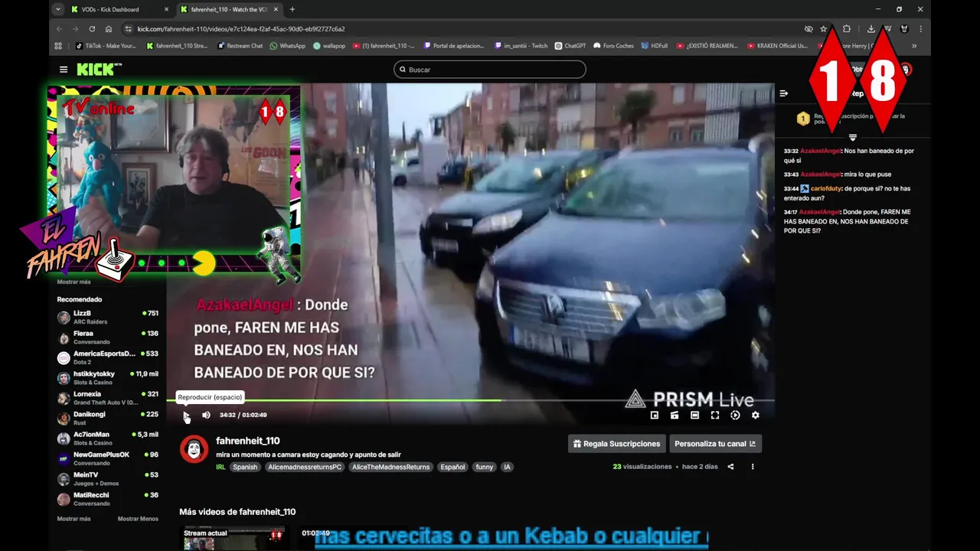The width and height of the screenshot is (980, 551).
Task: Enable picture-in-picture mini player
Action: coord(655,415)
